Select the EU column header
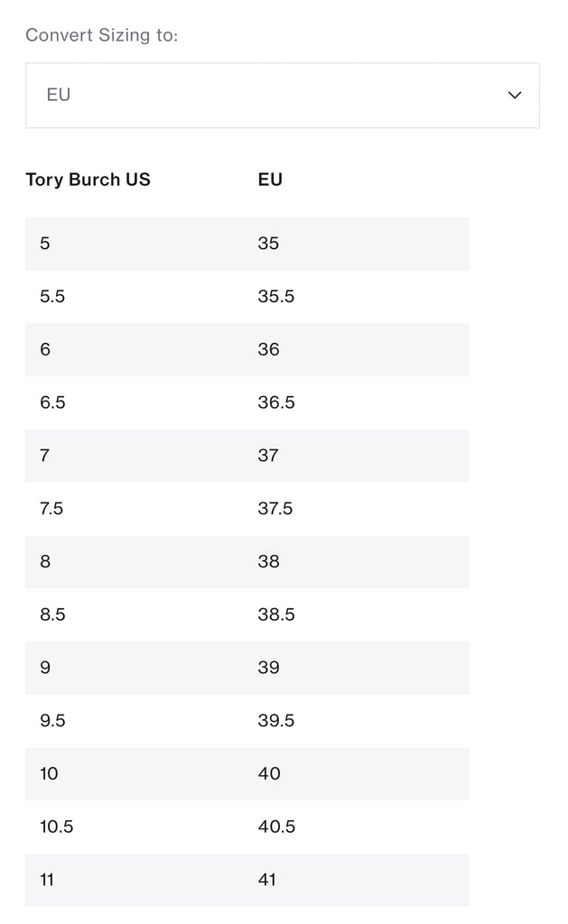Viewport: 568px width, 924px height. click(270, 180)
